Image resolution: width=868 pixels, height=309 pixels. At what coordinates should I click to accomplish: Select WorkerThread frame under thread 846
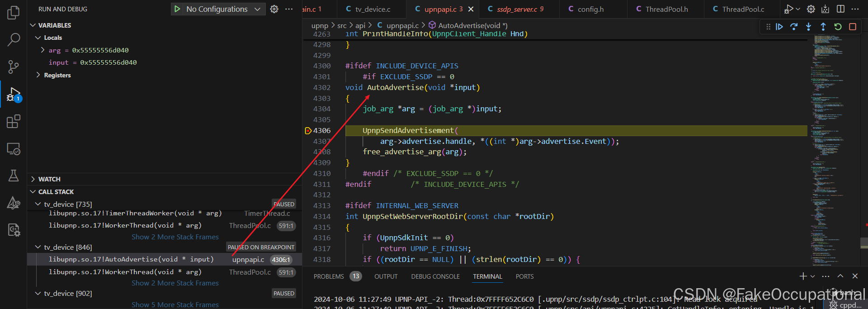tap(165, 272)
